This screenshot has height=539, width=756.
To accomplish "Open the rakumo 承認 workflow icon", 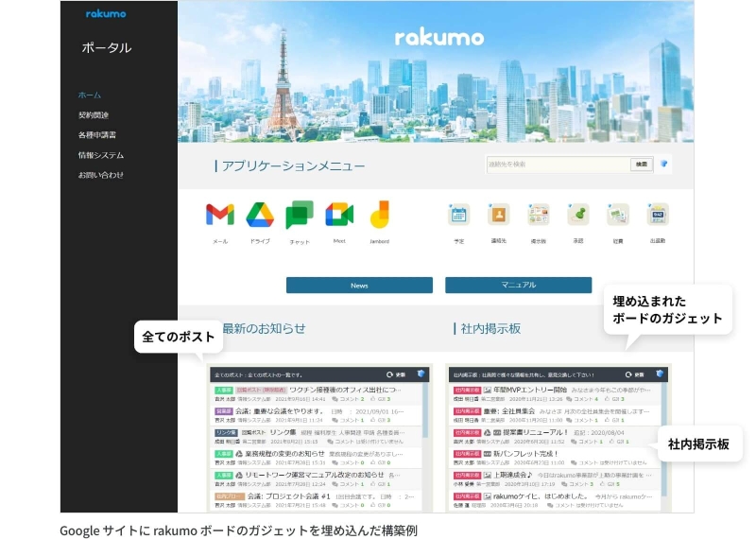I will point(578,215).
